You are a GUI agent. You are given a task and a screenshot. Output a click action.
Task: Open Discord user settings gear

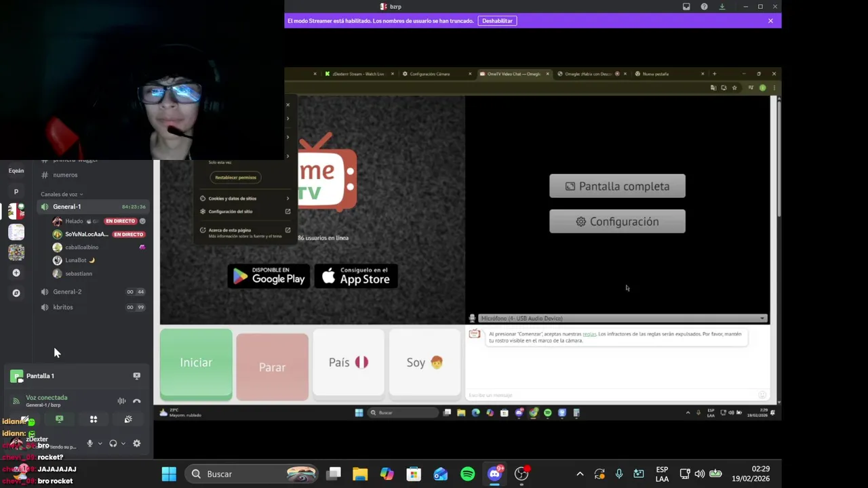[x=136, y=443]
